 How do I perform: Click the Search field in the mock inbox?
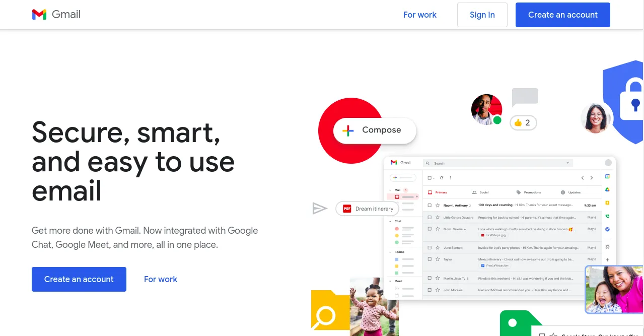[498, 163]
